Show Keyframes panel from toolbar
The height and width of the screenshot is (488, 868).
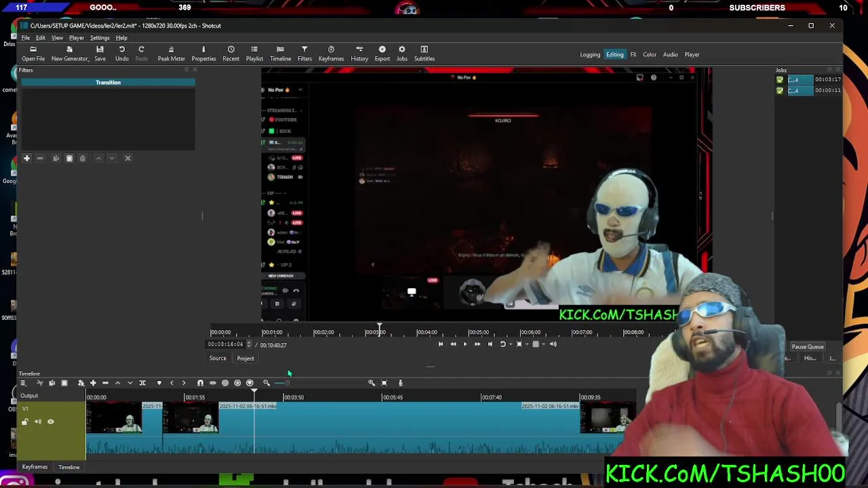[x=331, y=54]
